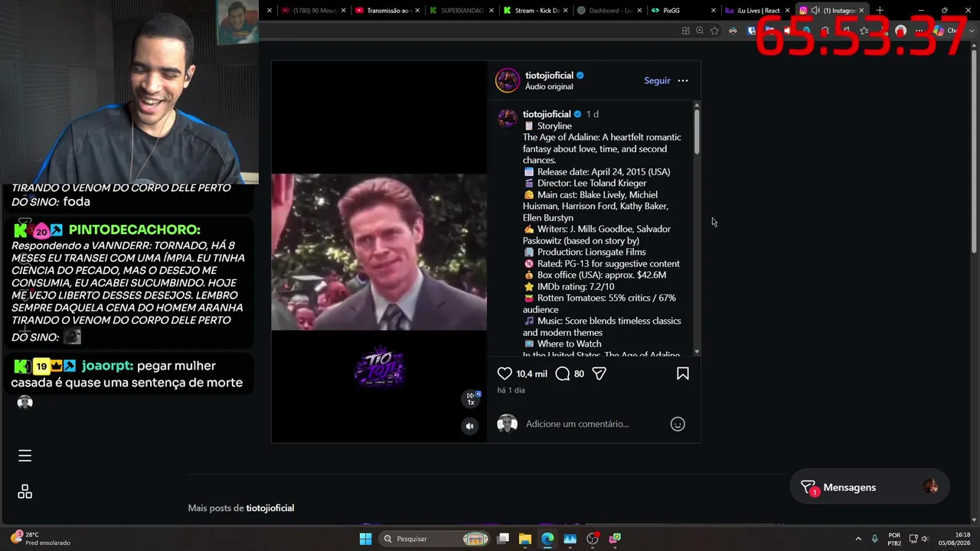Open the emoji picker in the comment box
This screenshot has width=980, height=551.
pyautogui.click(x=678, y=424)
